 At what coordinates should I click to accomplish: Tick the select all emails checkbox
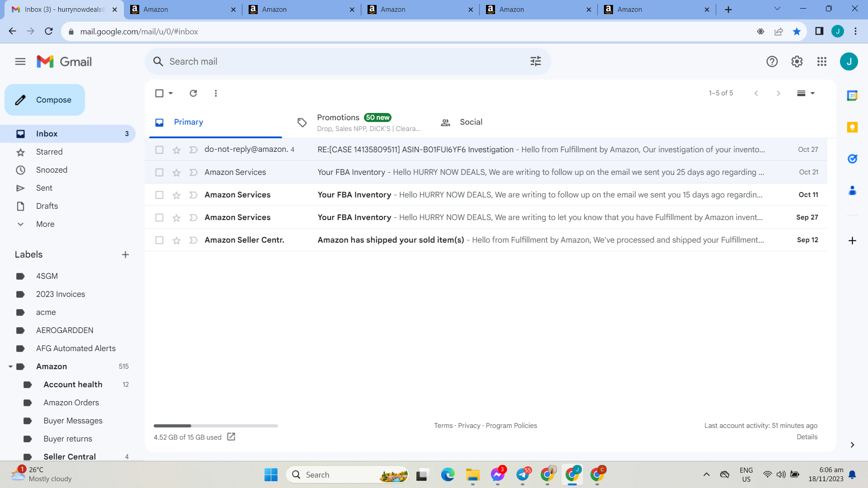coord(159,93)
